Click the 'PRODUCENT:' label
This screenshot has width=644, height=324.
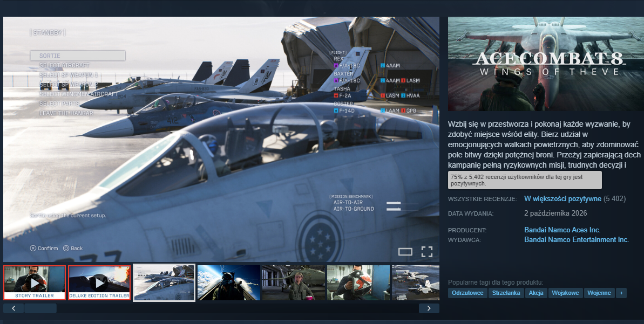click(467, 230)
